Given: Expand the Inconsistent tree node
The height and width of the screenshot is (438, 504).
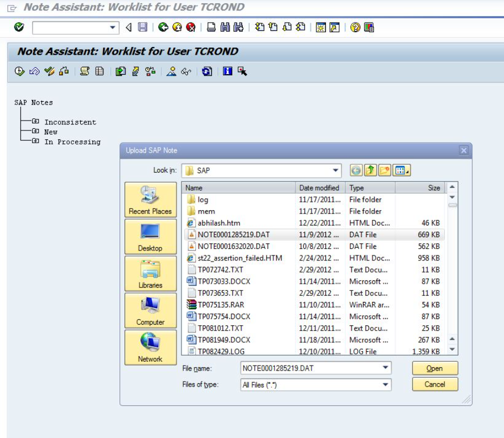Looking at the screenshot, I should click(x=35, y=121).
